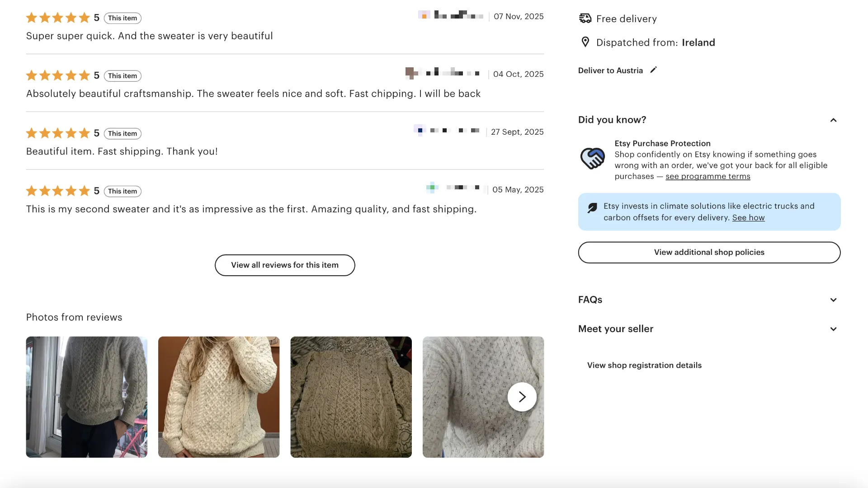Collapse the Did you know? section
This screenshot has width=868, height=488.
[833, 120]
